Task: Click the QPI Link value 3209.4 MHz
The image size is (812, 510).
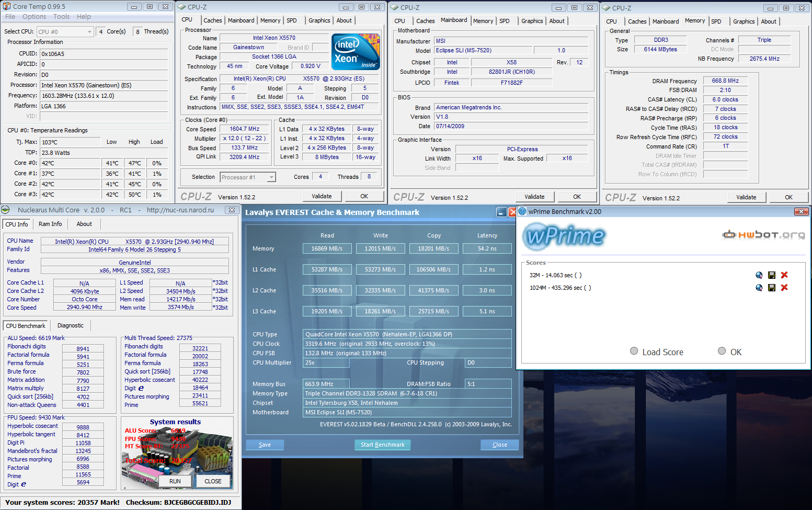Action: click(x=244, y=157)
